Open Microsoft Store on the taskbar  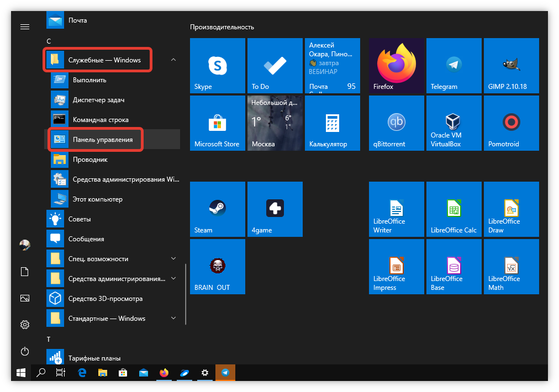[x=123, y=373]
